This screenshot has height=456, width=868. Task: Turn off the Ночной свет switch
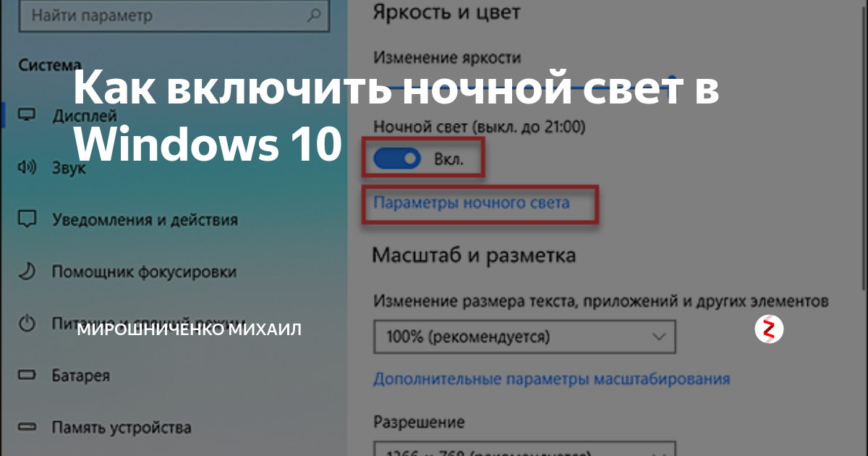[396, 159]
